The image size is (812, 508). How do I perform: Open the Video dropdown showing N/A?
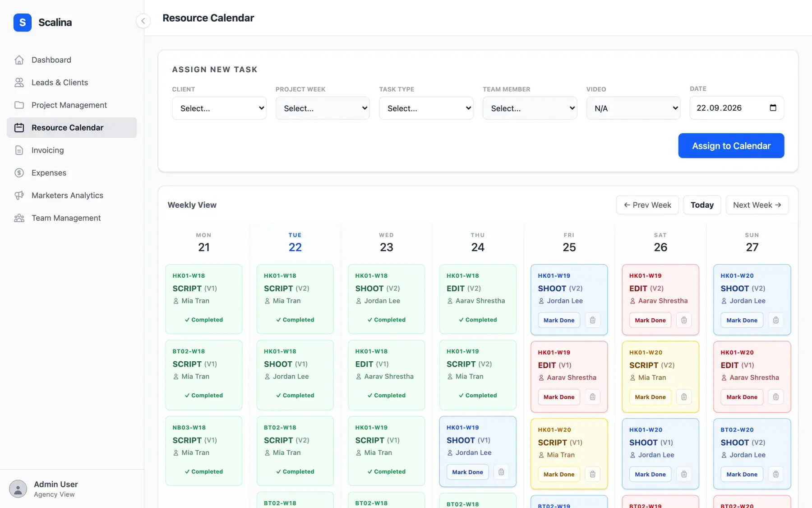click(x=633, y=108)
